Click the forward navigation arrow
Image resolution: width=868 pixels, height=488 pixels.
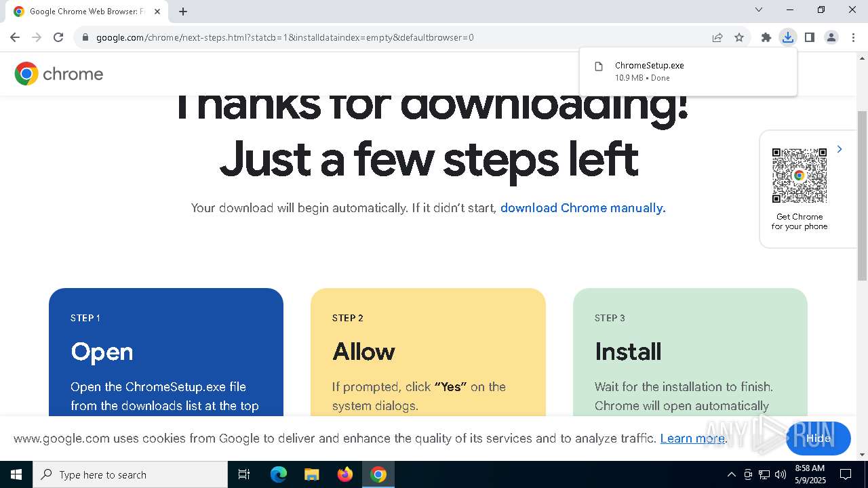[x=37, y=37]
